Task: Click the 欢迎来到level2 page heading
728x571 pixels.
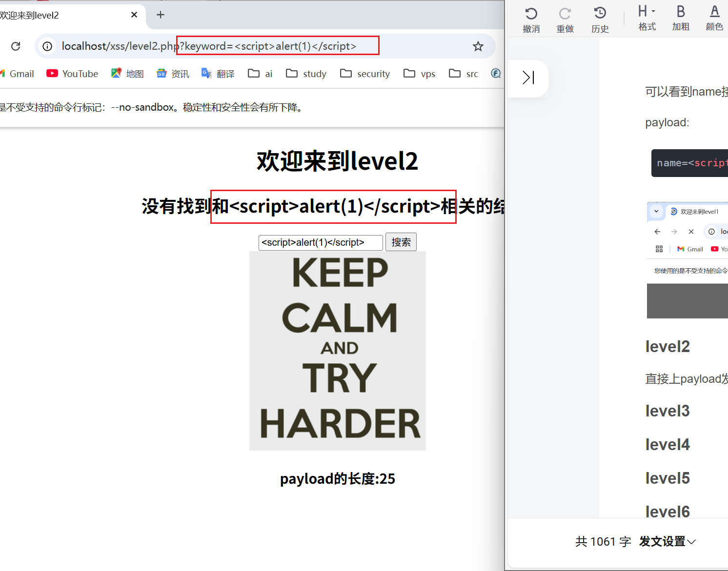Action: click(338, 161)
